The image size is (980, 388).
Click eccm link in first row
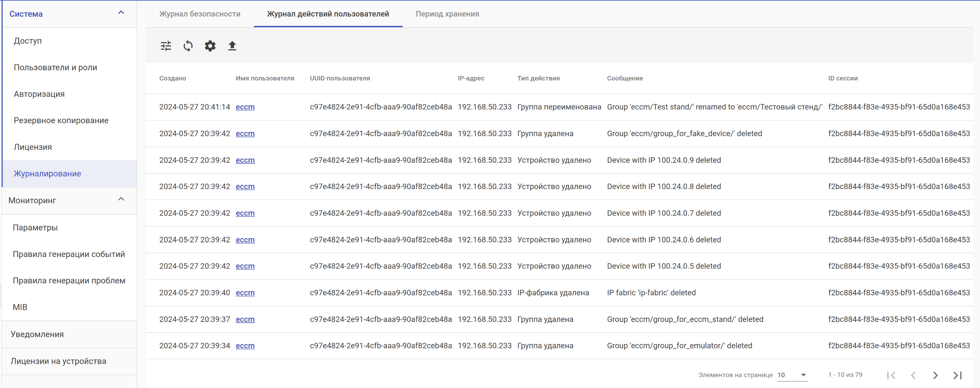click(x=245, y=107)
